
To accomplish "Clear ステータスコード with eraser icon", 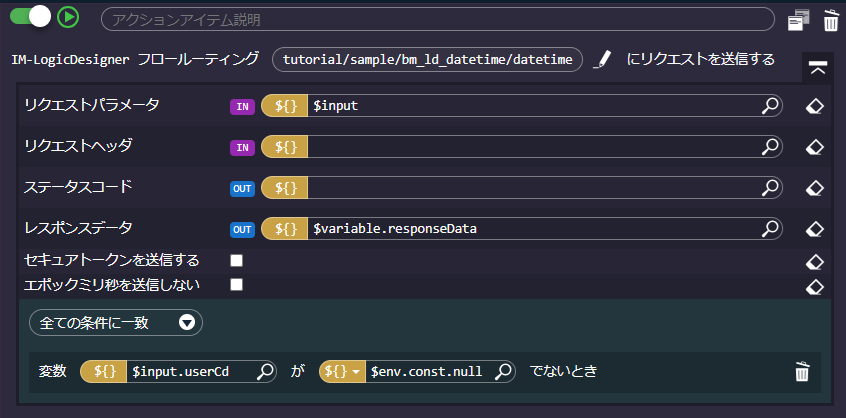I will [x=814, y=188].
